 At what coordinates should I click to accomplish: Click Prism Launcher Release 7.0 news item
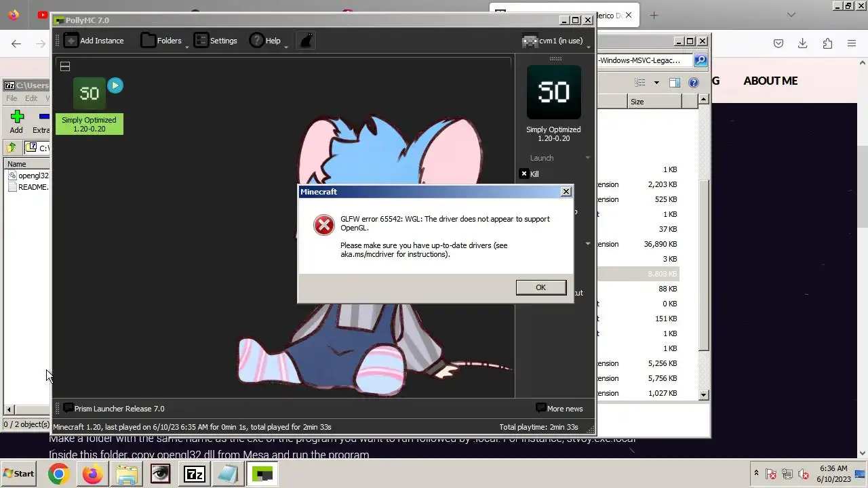pos(113,409)
